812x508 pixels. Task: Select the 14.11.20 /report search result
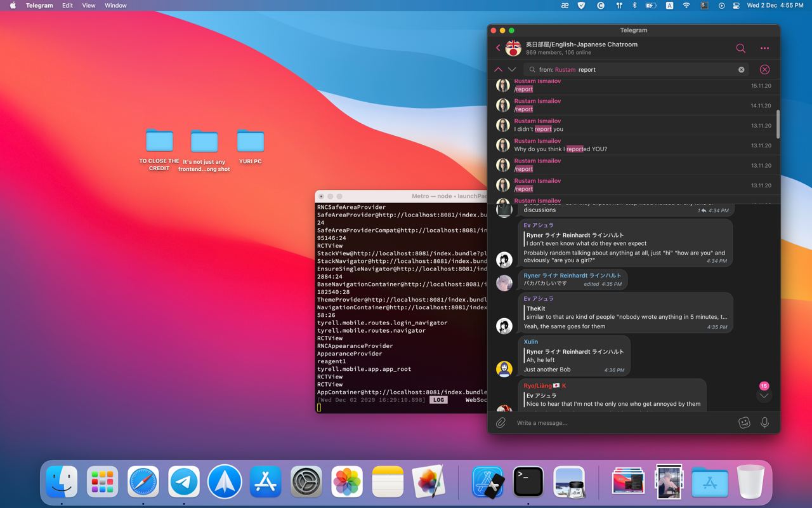pyautogui.click(x=634, y=105)
